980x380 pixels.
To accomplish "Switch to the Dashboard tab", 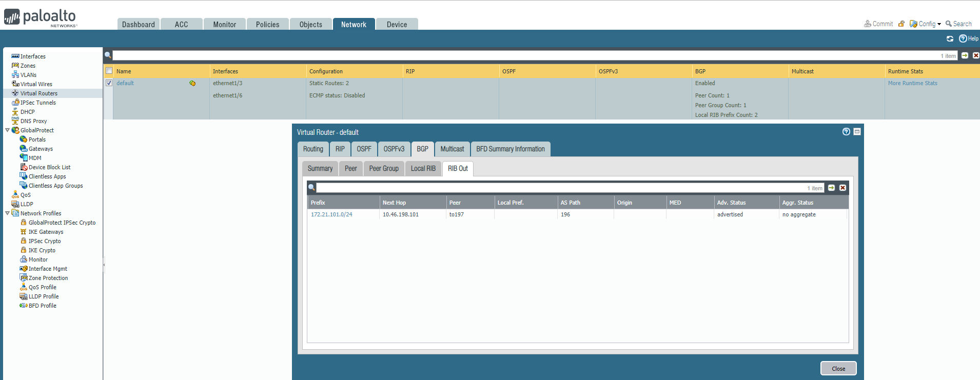I will click(139, 24).
